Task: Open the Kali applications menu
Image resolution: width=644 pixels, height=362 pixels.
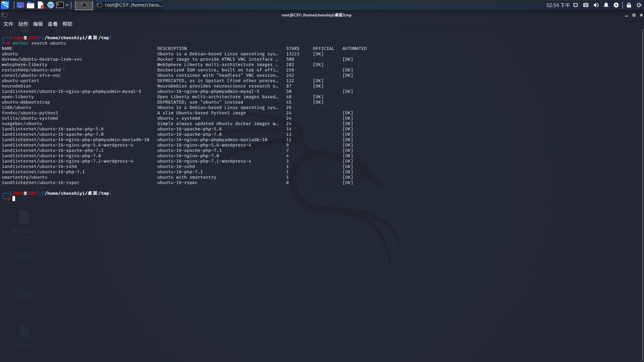Action: (x=5, y=5)
